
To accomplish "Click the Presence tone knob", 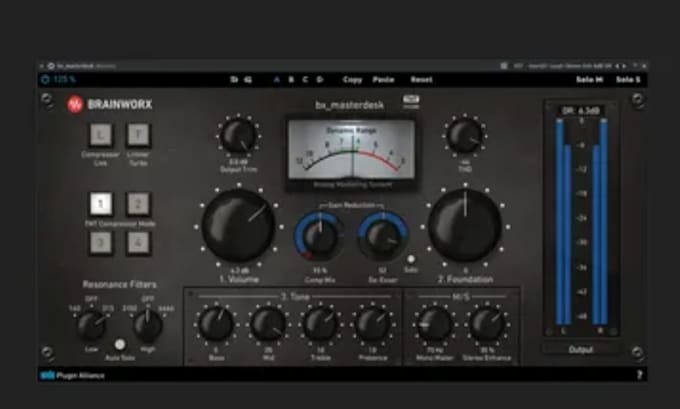I will (373, 324).
